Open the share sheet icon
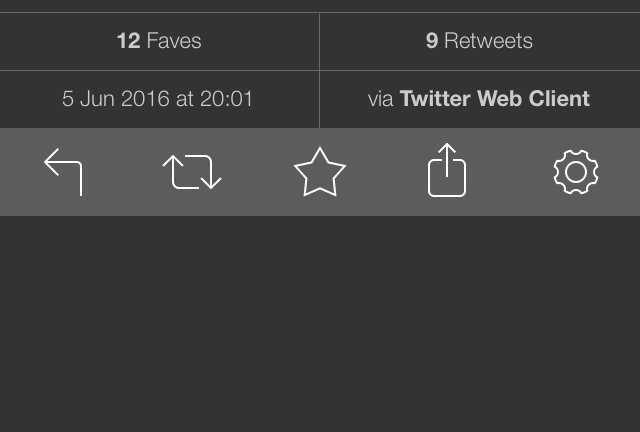This screenshot has width=640, height=432. coord(447,171)
